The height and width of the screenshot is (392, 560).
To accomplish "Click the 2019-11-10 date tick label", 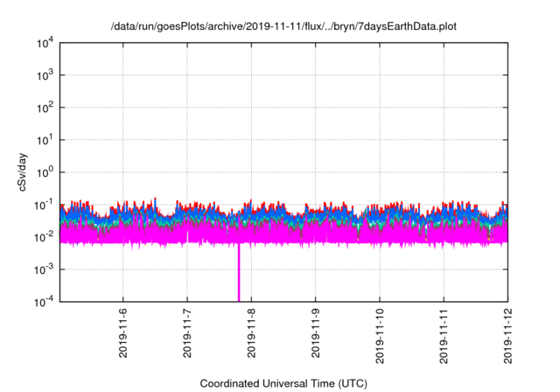I will tap(380, 336).
